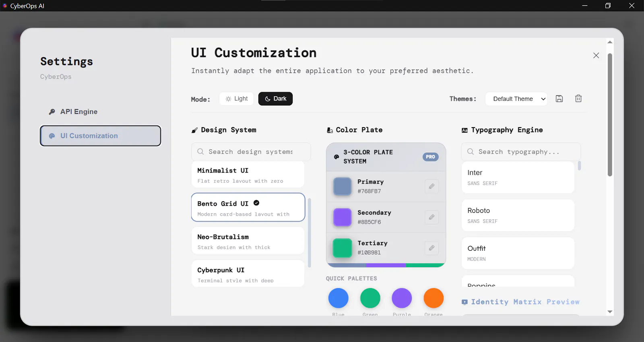Image resolution: width=644 pixels, height=342 pixels.
Task: Close the settings dialog with X
Action: click(x=596, y=56)
